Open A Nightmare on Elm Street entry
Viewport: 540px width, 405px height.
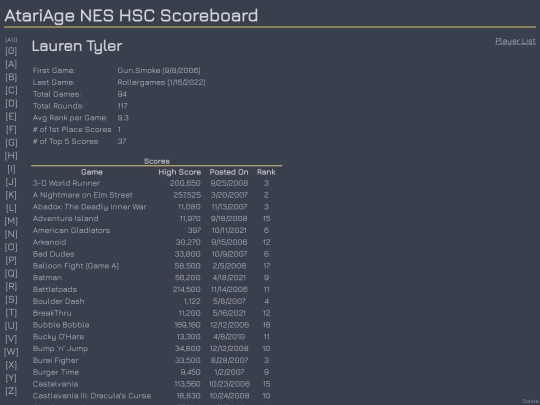coord(83,195)
